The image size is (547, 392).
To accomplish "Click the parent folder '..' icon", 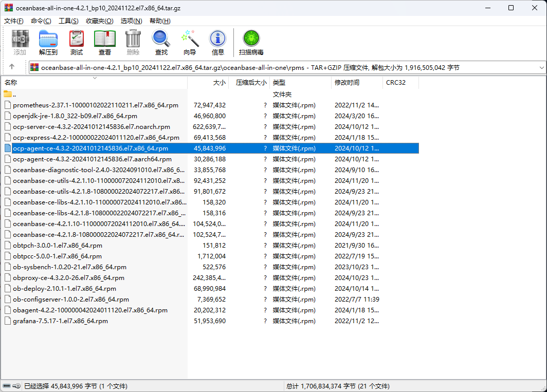I will [8, 94].
